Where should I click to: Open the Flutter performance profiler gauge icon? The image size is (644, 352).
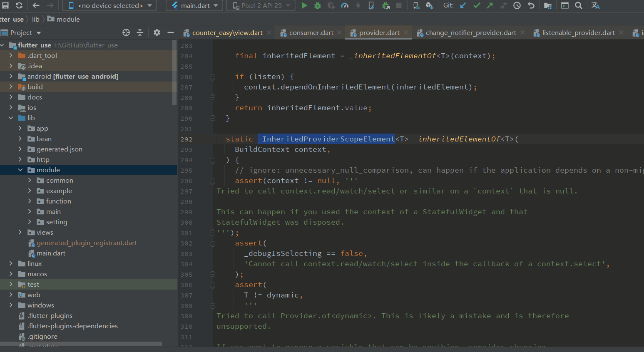pos(345,5)
